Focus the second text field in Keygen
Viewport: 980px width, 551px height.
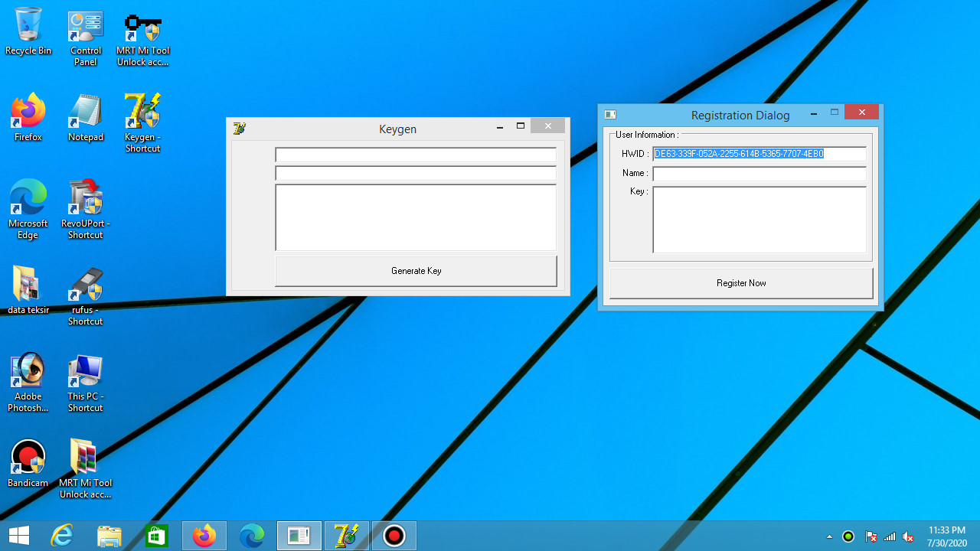(x=416, y=174)
